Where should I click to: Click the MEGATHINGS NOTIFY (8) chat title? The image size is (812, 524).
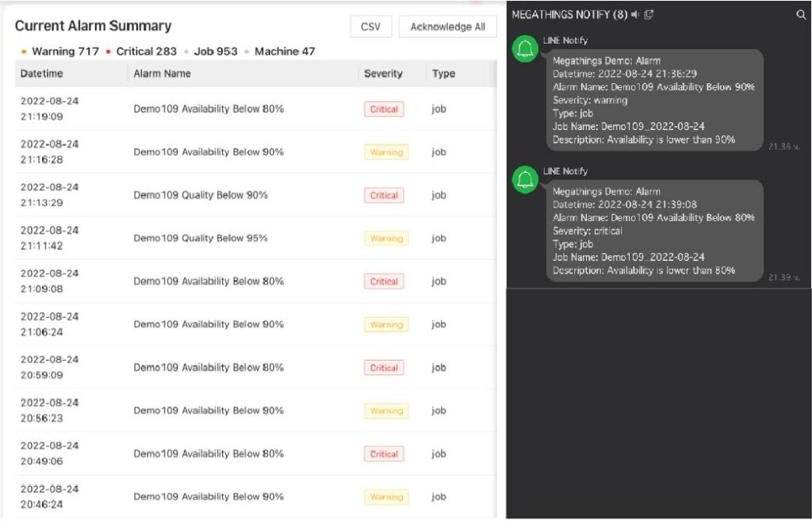coord(569,14)
